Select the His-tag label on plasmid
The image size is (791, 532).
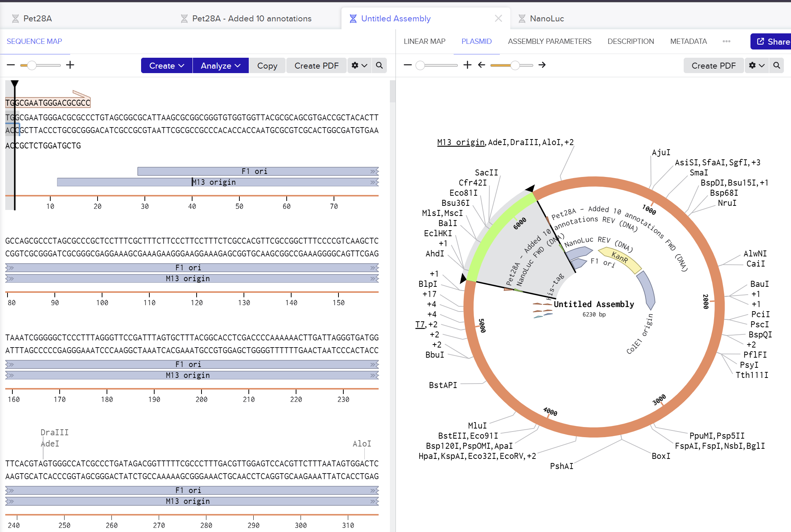pyautogui.click(x=555, y=286)
